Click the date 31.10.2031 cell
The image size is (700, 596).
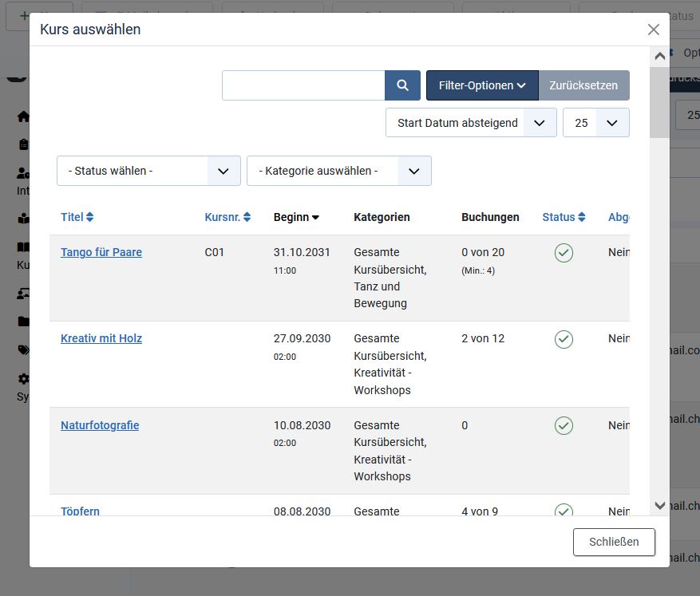click(x=302, y=252)
